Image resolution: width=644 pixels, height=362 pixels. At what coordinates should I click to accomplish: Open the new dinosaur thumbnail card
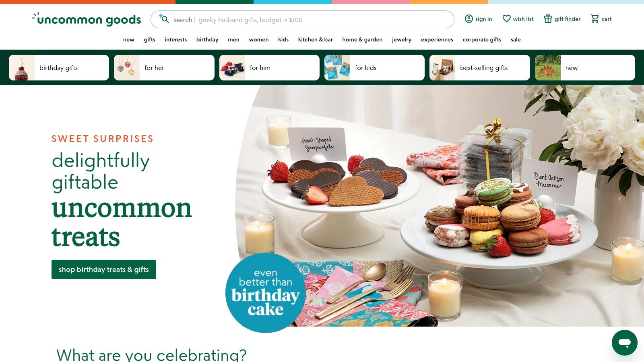585,68
